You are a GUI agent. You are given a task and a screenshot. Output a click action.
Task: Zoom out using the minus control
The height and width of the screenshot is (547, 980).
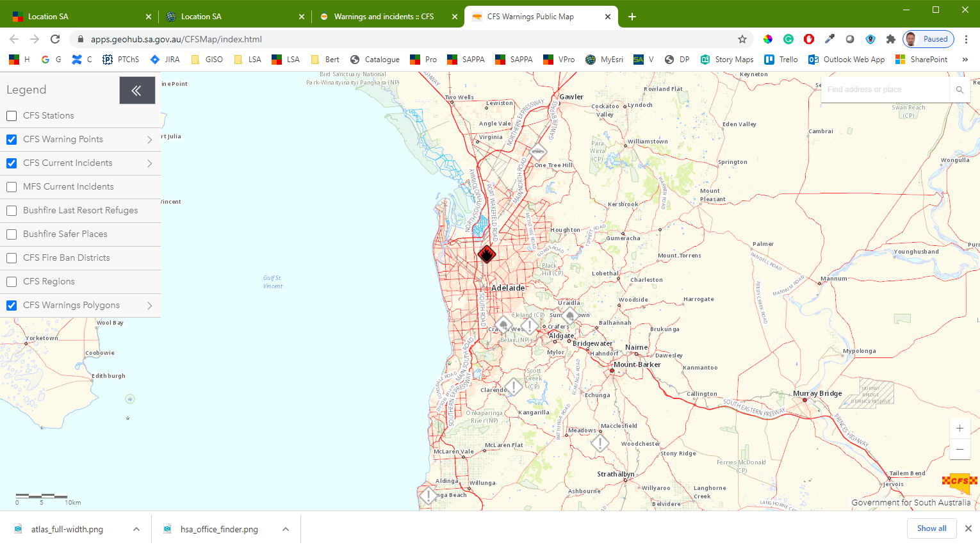960,449
